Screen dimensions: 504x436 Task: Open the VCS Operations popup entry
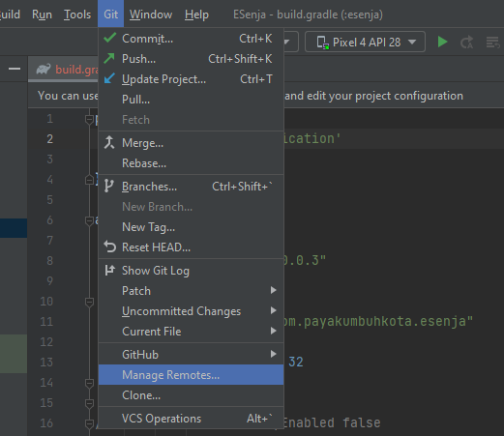pos(191,419)
